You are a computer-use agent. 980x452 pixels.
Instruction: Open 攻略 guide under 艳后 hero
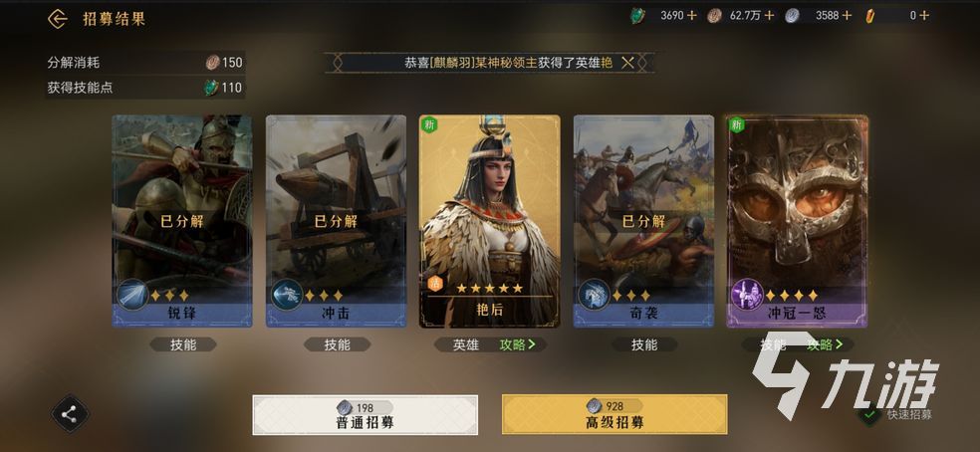518,344
